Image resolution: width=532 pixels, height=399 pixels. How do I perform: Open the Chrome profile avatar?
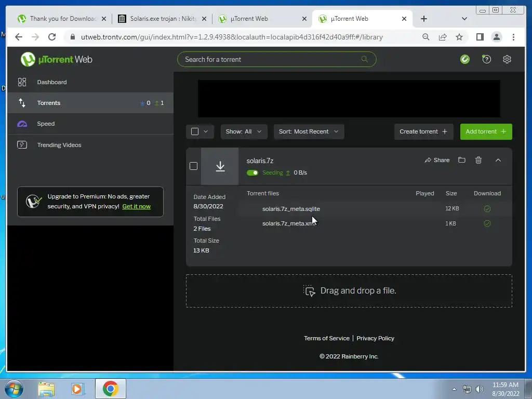point(496,37)
